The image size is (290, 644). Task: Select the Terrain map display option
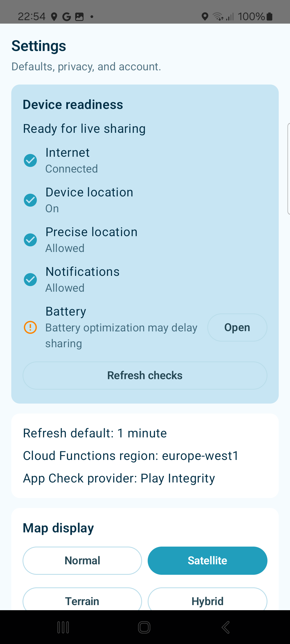pyautogui.click(x=82, y=599)
